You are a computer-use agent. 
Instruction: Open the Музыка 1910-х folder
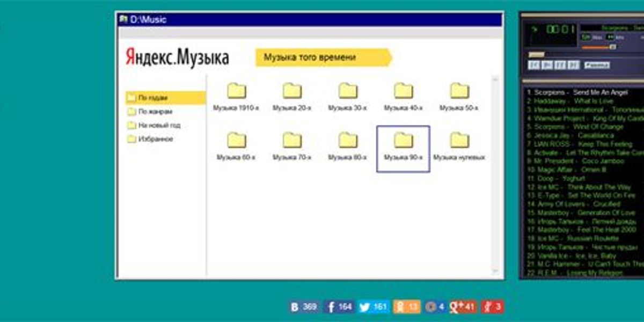236,97
